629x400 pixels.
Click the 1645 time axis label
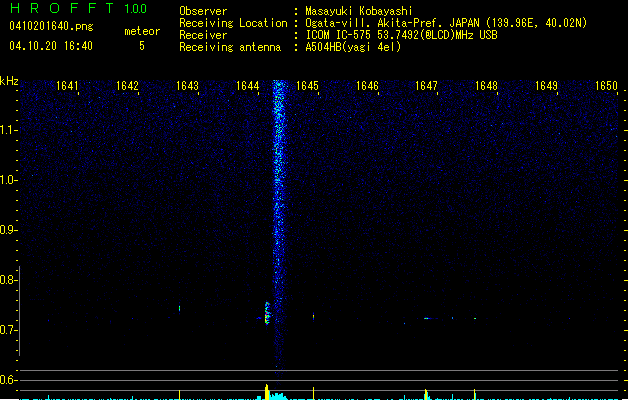tap(307, 86)
